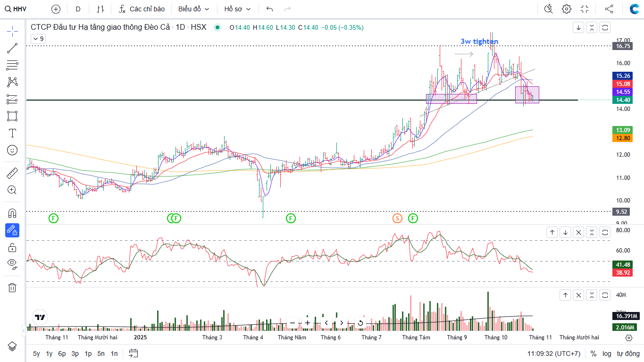This screenshot has width=644, height=362.
Task: Select the 3p time range button
Action: [75, 354]
